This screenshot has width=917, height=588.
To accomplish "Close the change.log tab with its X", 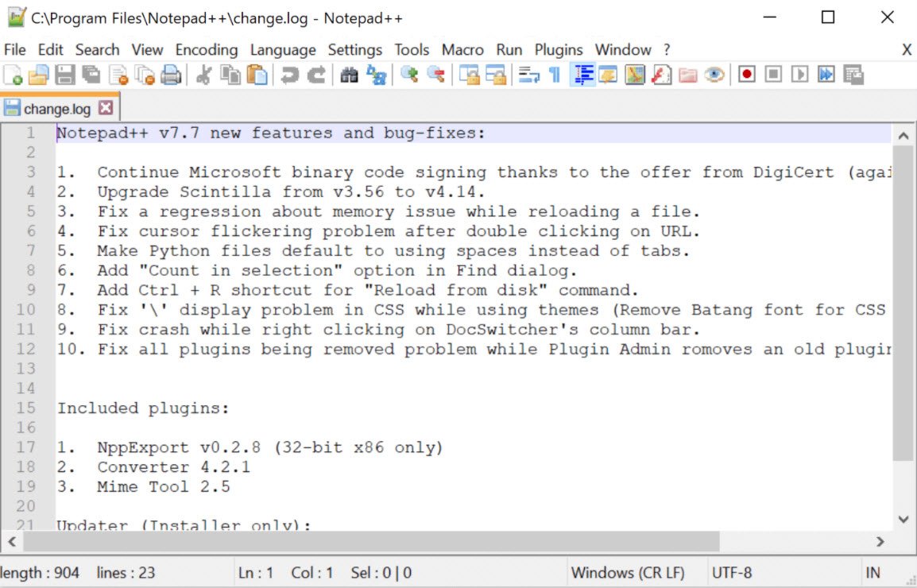I will (106, 107).
